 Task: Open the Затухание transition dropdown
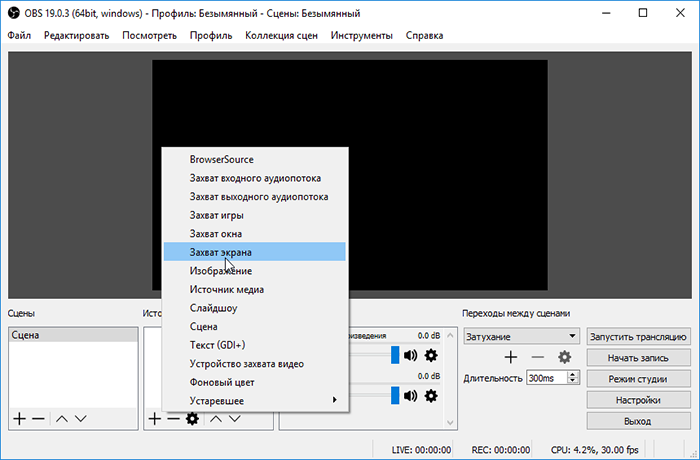(x=521, y=336)
